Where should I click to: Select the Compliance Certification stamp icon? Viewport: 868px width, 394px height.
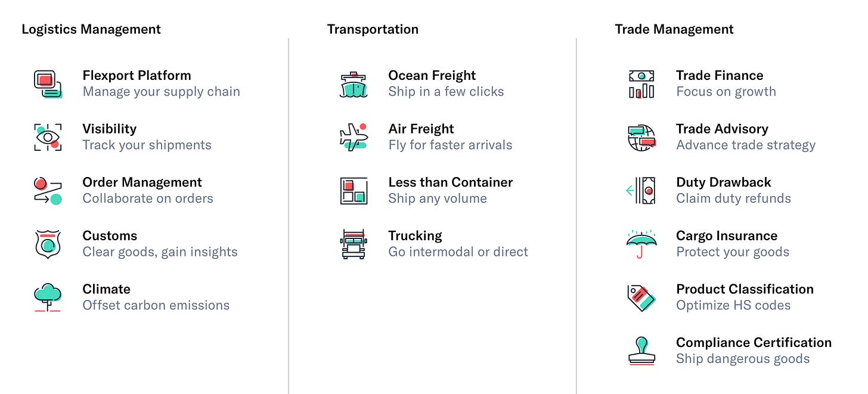tap(641, 351)
